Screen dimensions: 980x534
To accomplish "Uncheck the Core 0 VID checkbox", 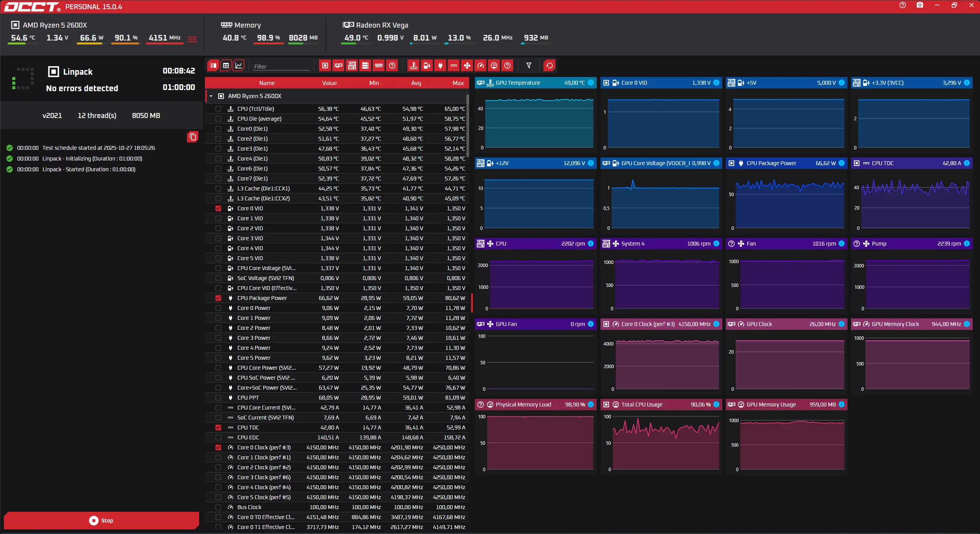I will point(218,208).
